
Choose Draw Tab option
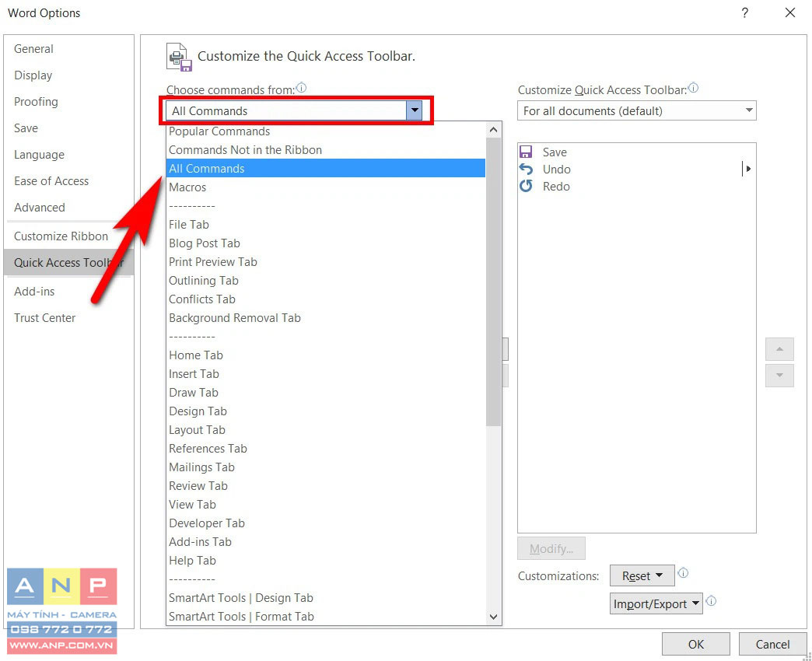pos(326,393)
